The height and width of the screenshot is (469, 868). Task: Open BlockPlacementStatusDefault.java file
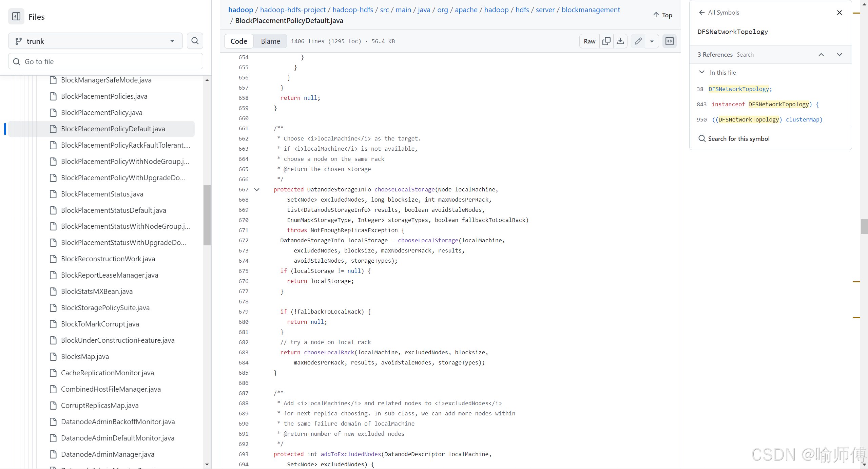(x=114, y=210)
